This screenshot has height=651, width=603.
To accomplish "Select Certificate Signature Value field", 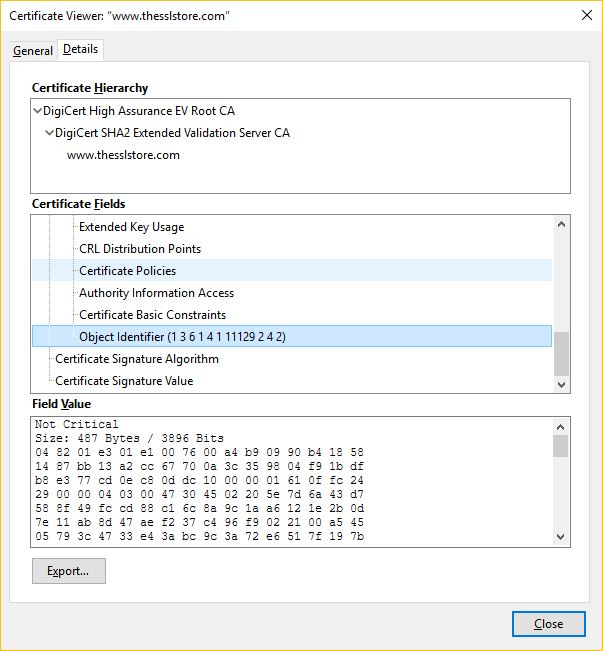I will 123,381.
